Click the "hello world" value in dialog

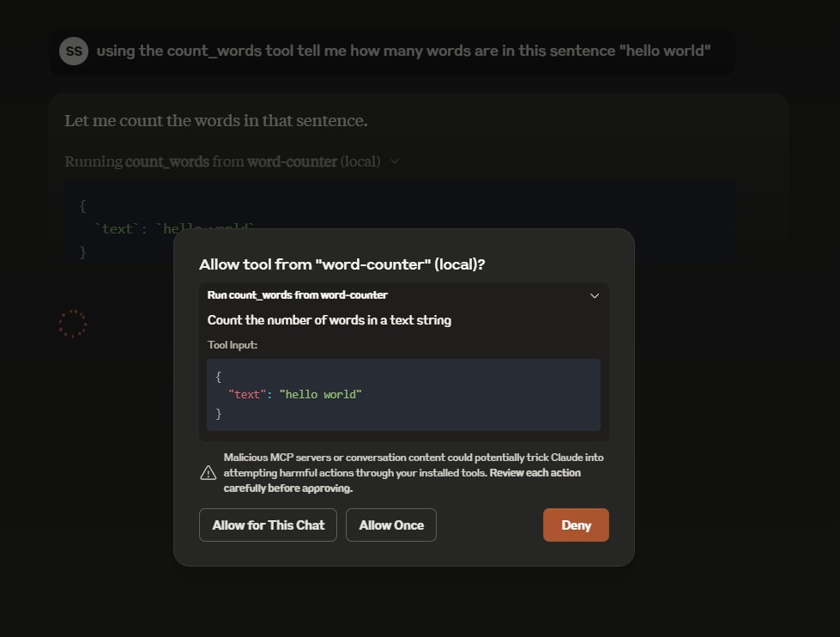coord(320,395)
